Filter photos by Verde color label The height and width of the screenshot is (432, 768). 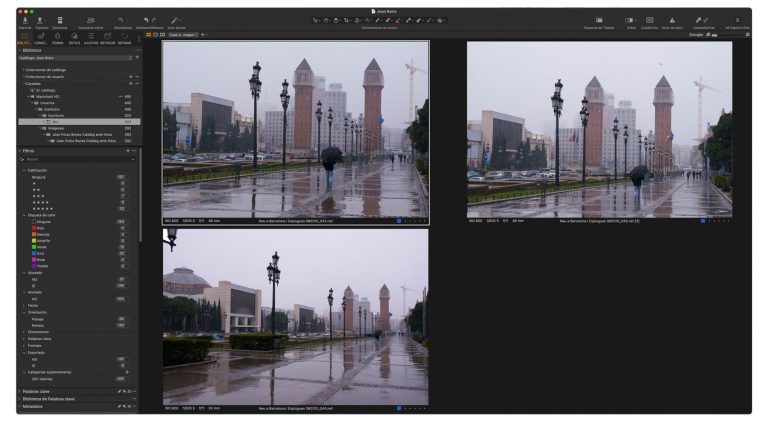(34, 247)
